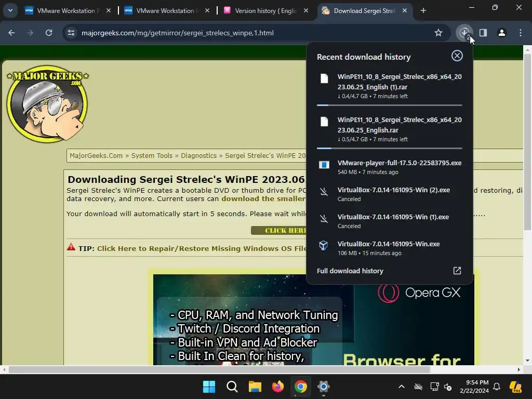
Task: Open Settings app from the taskbar
Action: [x=324, y=387]
